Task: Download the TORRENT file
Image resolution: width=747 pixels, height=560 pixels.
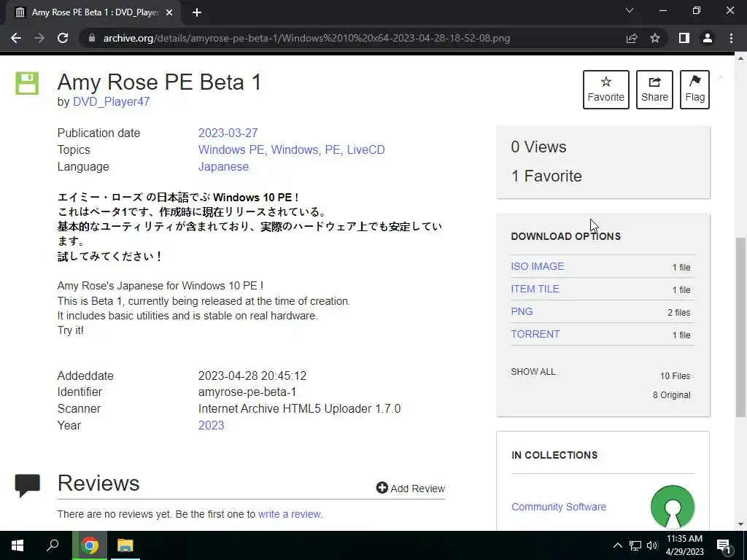Action: click(535, 334)
